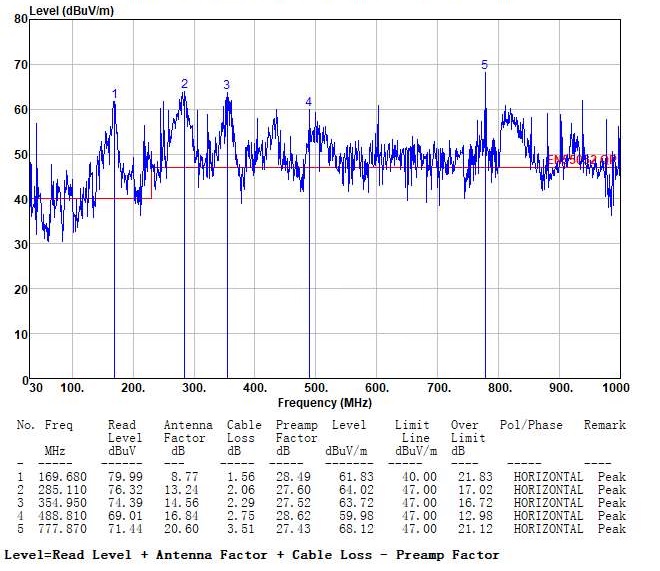The width and height of the screenshot is (660, 571).
Task: Click the antenna factor value 14.56
Action: click(x=181, y=503)
